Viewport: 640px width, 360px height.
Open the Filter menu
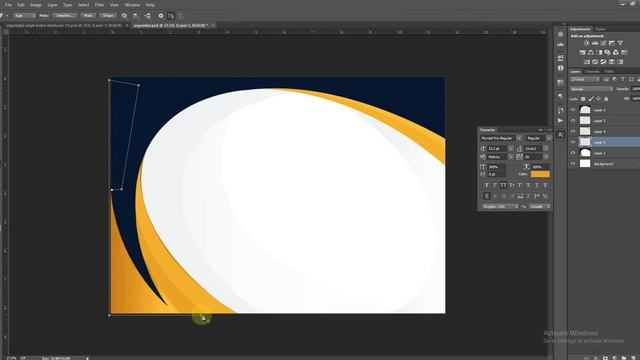point(100,5)
